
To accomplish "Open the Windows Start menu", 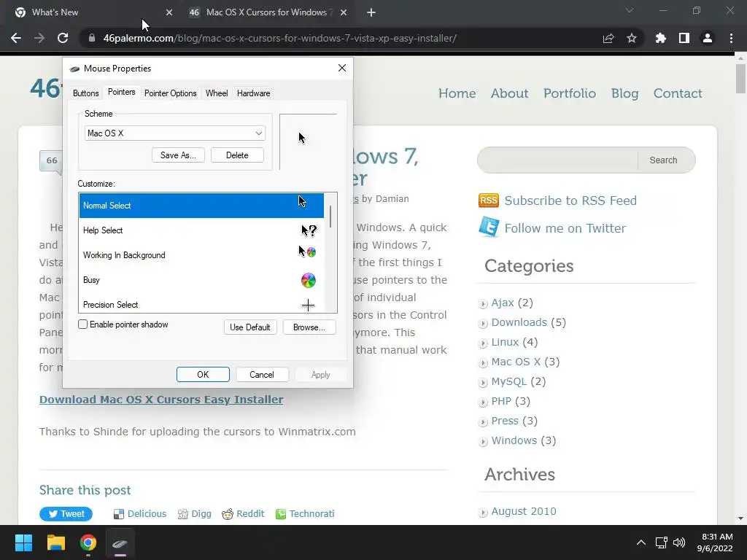I will pyautogui.click(x=23, y=542).
